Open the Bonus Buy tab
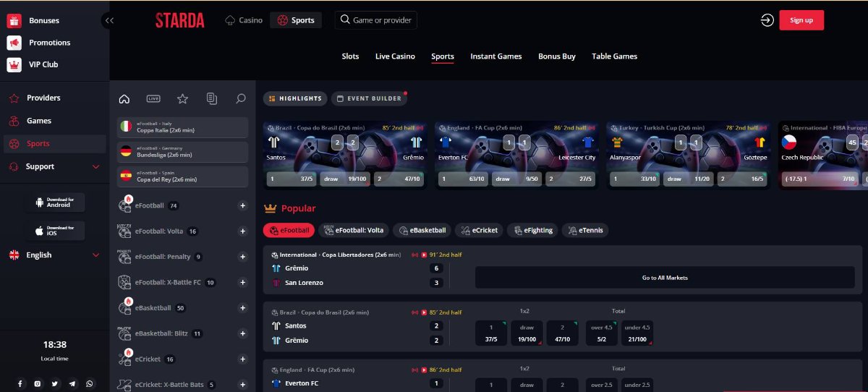The width and height of the screenshot is (868, 392). click(x=557, y=56)
